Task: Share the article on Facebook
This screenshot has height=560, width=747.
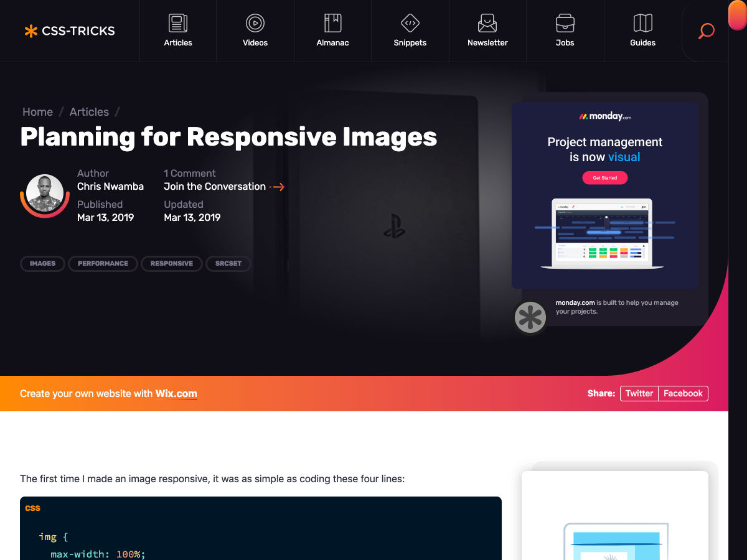Action: (683, 393)
